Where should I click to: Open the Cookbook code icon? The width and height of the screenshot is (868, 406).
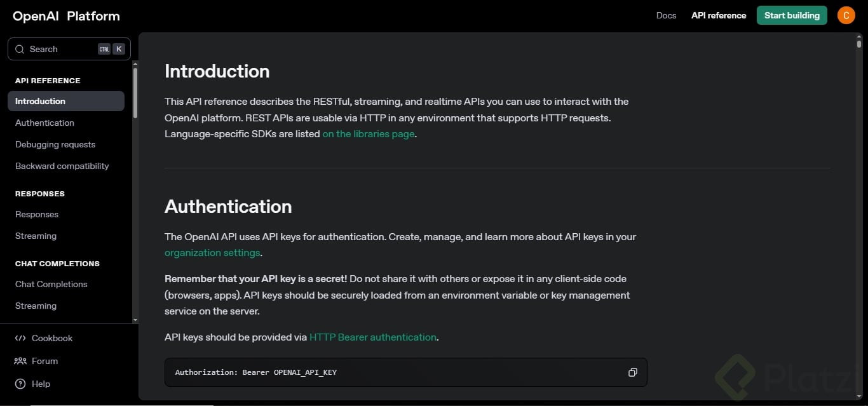coord(20,338)
